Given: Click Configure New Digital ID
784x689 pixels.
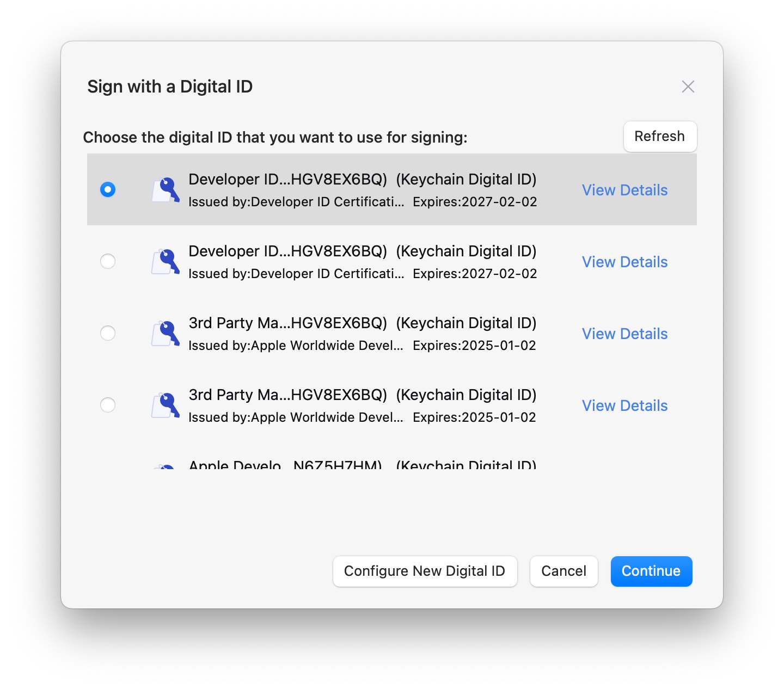Looking at the screenshot, I should click(x=425, y=571).
